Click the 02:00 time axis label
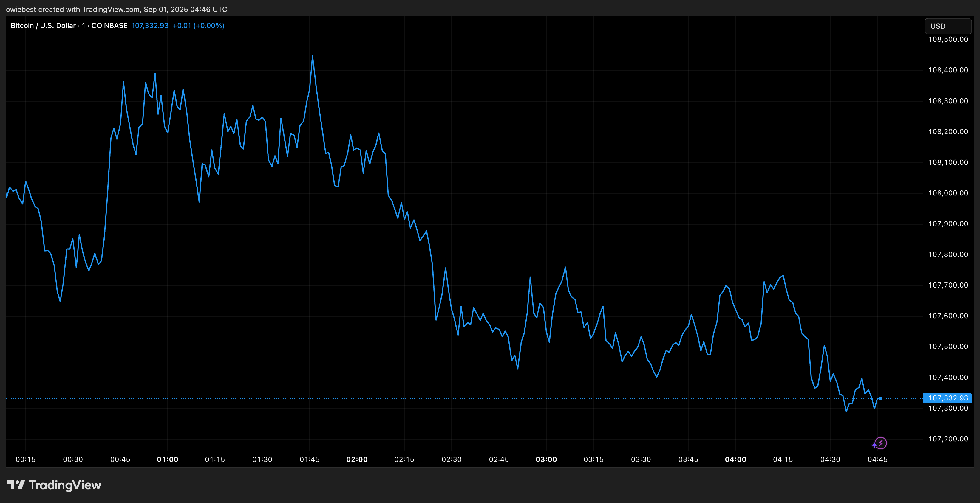980x503 pixels. (x=357, y=459)
